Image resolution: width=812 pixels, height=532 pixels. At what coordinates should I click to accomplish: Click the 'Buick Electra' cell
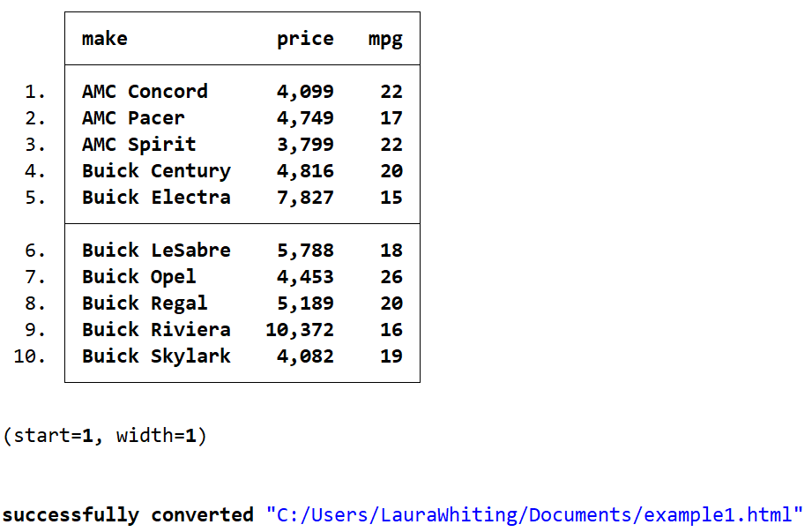(x=156, y=198)
